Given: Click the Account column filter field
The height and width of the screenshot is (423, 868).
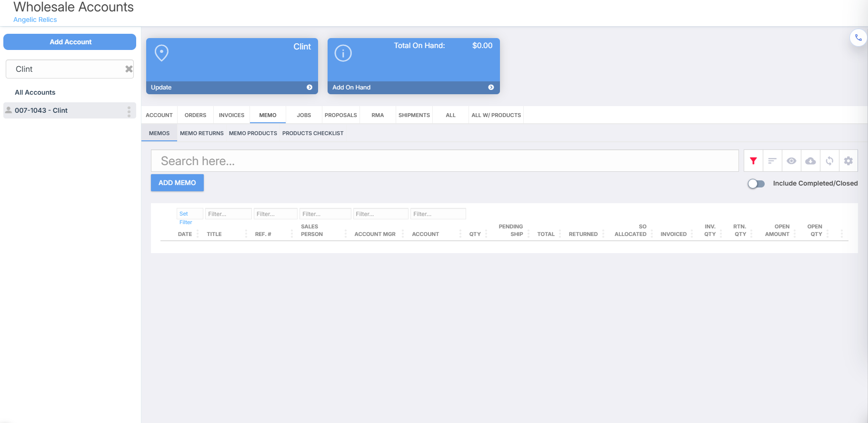Looking at the screenshot, I should (438, 214).
